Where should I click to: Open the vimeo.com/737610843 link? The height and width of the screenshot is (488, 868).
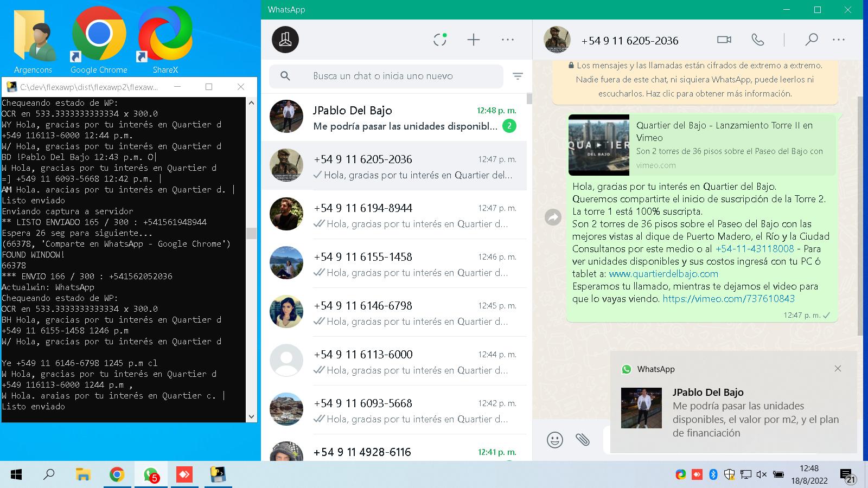(x=729, y=299)
